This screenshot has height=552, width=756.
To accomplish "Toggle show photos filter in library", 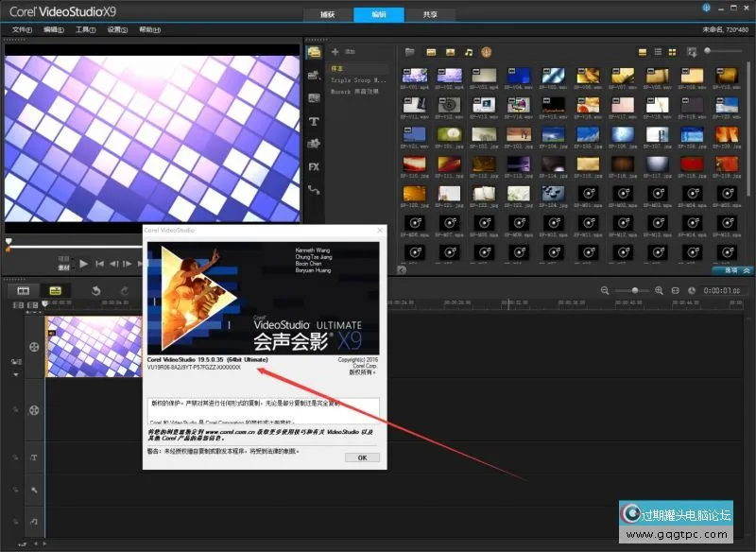I will [x=450, y=51].
